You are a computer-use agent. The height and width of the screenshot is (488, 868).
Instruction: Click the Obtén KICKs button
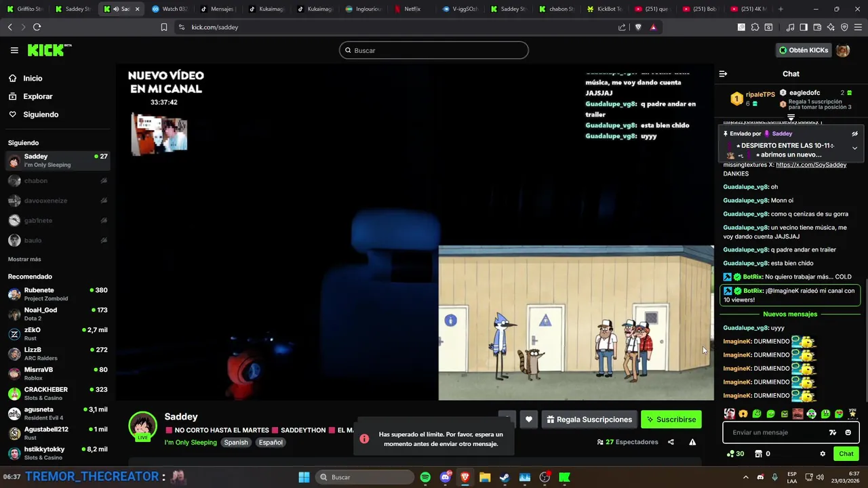coord(804,50)
